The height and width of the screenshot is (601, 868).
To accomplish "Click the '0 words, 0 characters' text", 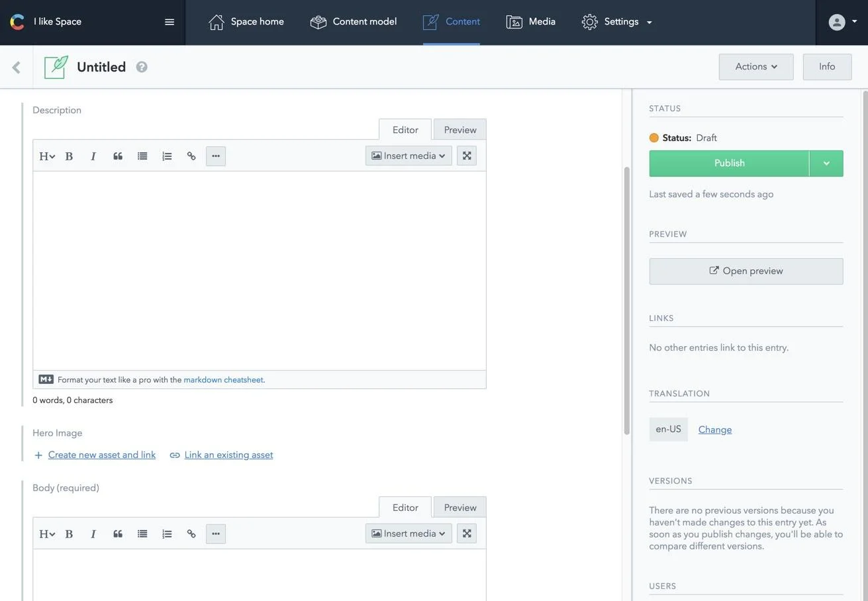I will click(x=73, y=400).
